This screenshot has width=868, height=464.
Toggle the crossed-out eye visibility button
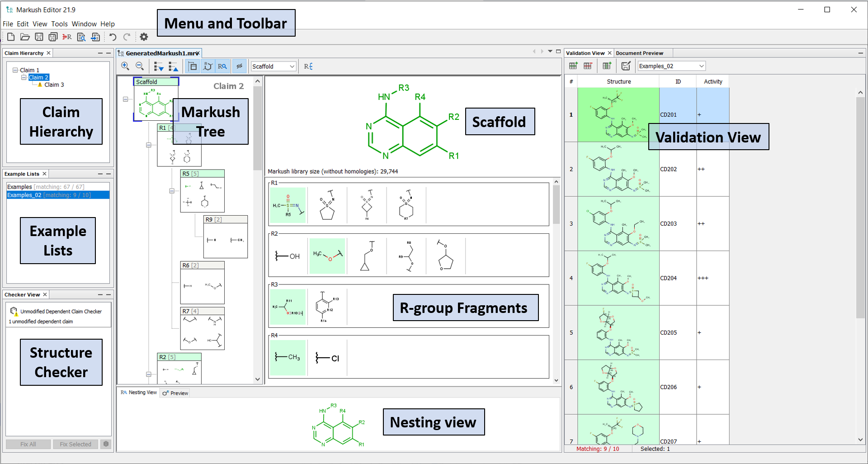coord(240,66)
